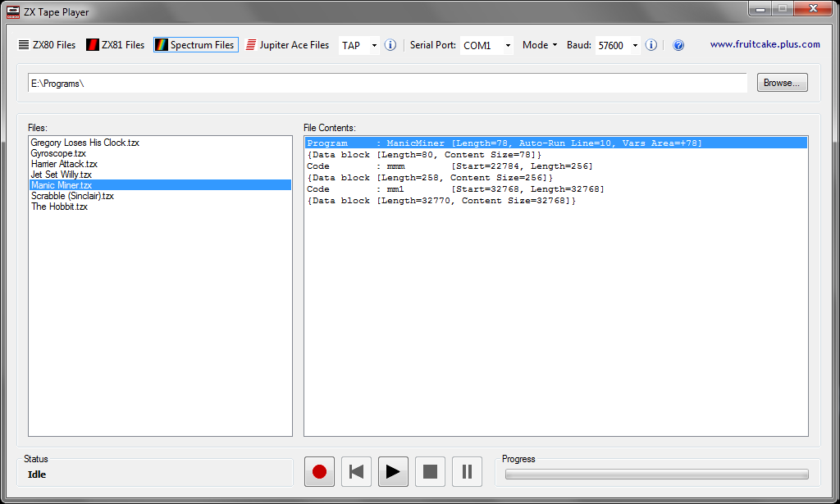Viewport: 840px width, 504px height.
Task: Select the Jupiter Ace Files button
Action: click(288, 45)
